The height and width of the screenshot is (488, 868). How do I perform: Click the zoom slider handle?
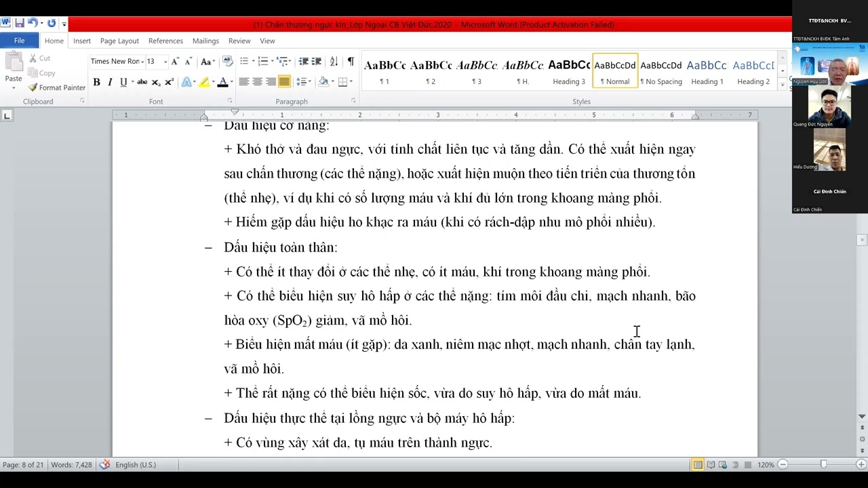(x=823, y=465)
